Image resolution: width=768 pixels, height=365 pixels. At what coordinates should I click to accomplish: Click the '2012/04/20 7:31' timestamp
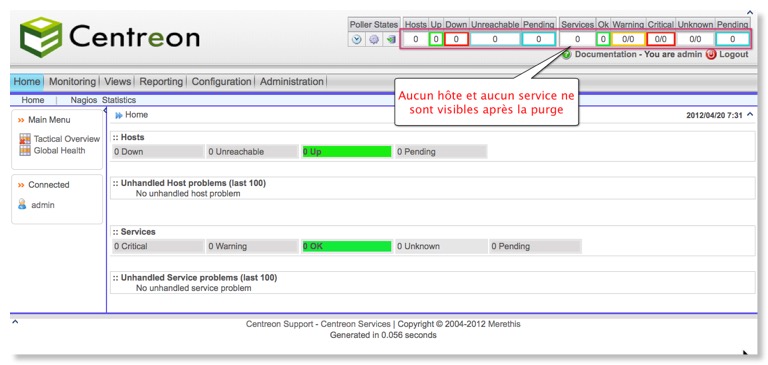click(714, 116)
